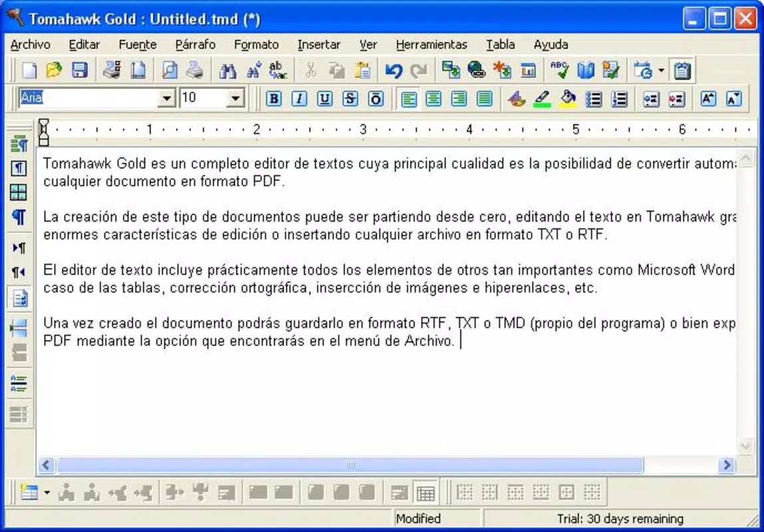
Task: Click the Arial font name field
Action: click(x=90, y=99)
